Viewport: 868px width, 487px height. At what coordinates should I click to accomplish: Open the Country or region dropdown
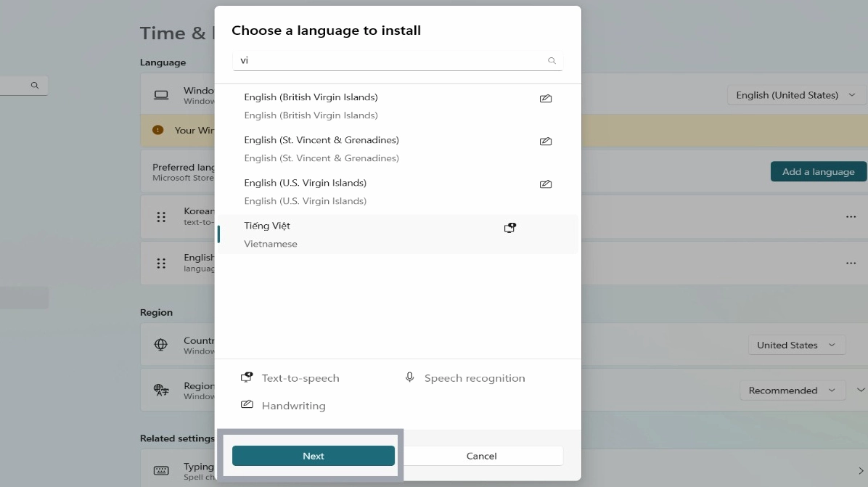[x=796, y=345]
